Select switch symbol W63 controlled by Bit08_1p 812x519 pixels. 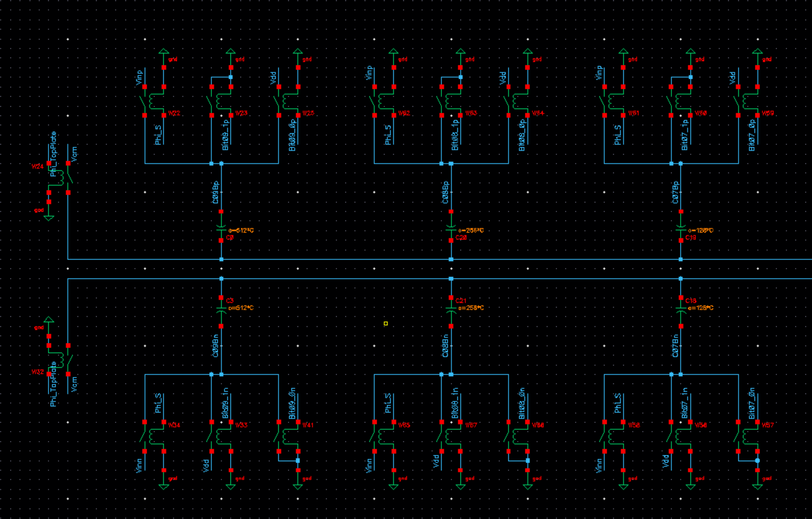coord(451,101)
